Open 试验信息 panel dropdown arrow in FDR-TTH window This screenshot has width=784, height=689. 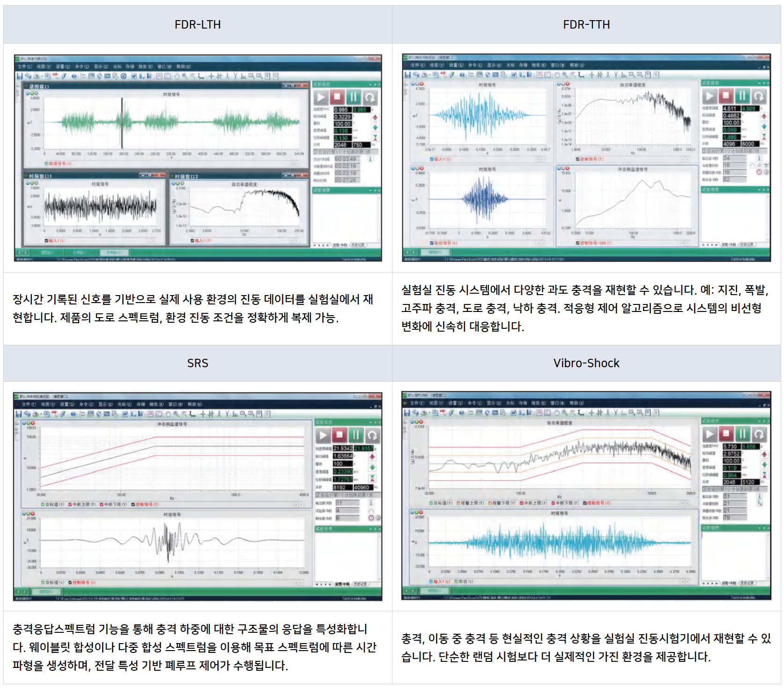click(759, 190)
